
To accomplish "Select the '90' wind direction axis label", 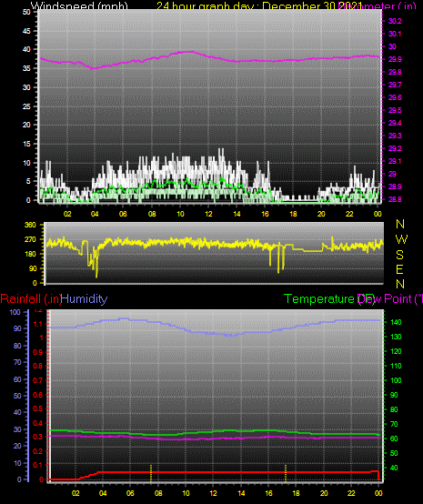I will 33,268.
